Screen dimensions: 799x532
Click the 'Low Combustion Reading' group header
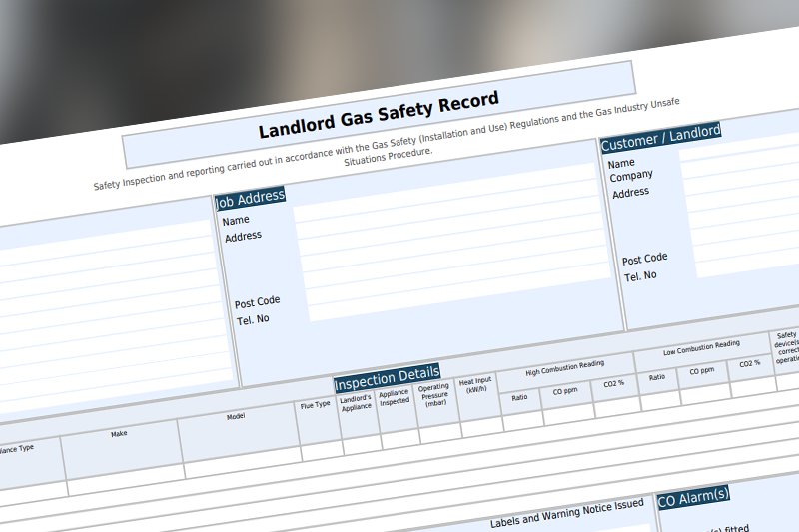[x=702, y=347]
